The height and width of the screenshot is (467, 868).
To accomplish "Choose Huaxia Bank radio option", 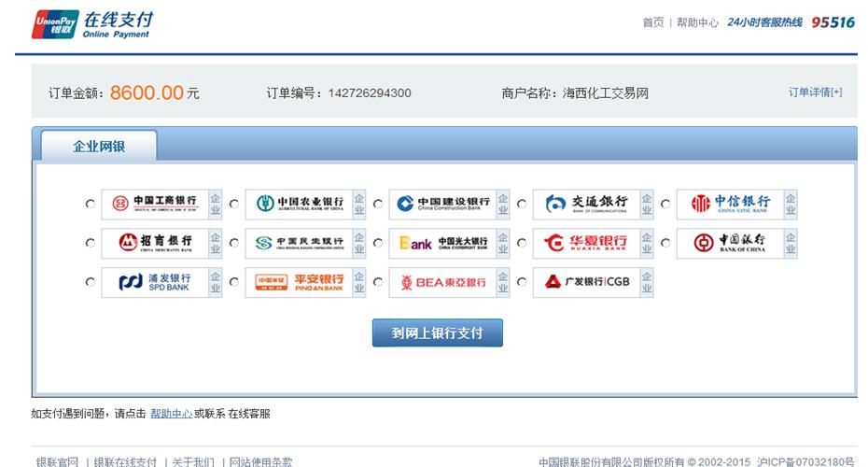I will tap(522, 243).
